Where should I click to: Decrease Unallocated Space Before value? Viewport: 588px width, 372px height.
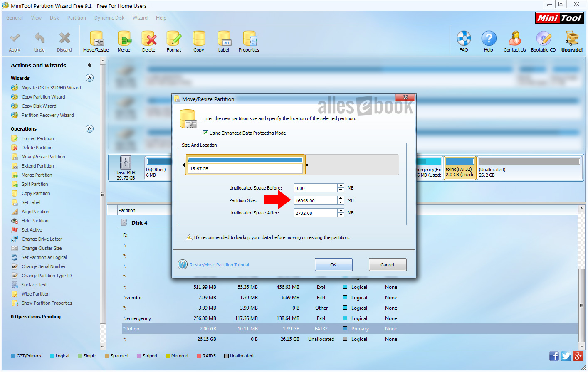click(341, 190)
